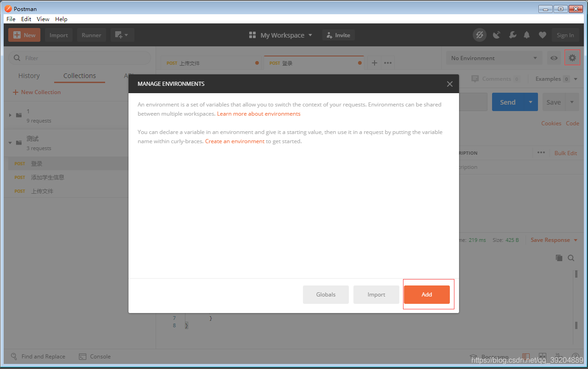
Task: Open the new window icon dropdown
Action: (122, 35)
